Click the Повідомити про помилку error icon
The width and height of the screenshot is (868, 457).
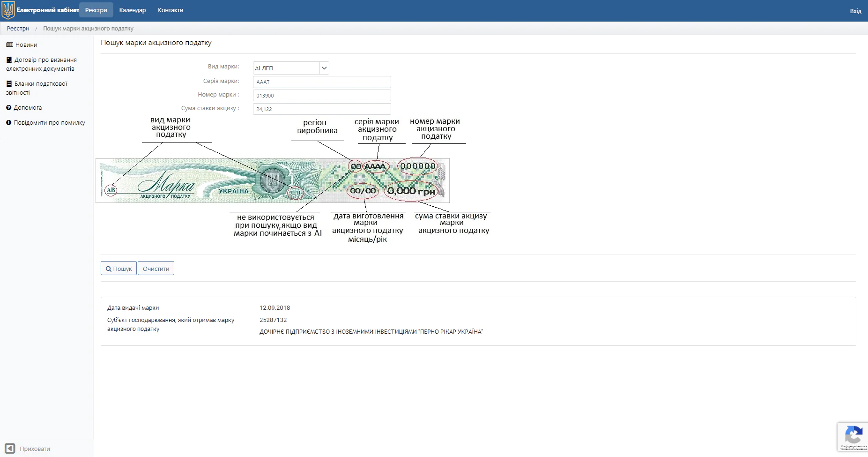8,122
